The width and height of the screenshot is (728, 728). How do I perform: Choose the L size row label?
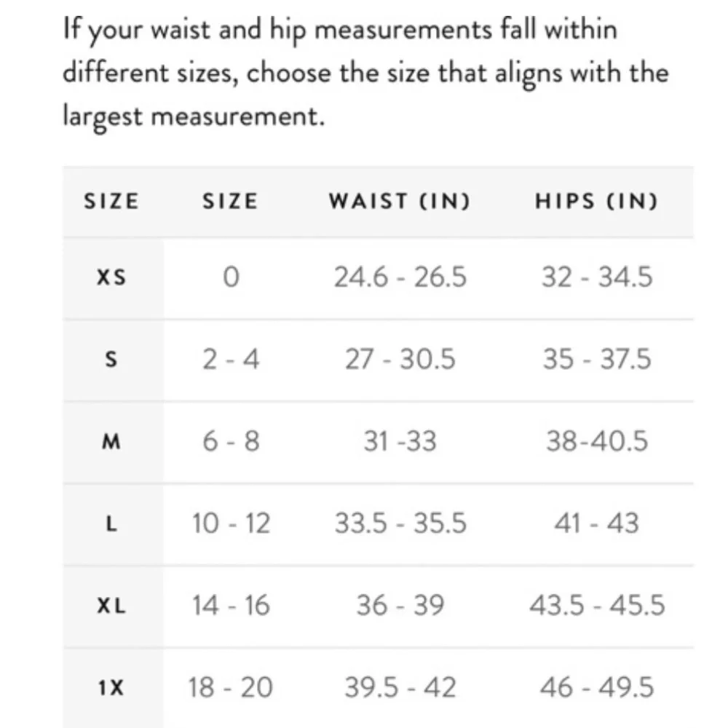pos(111,524)
